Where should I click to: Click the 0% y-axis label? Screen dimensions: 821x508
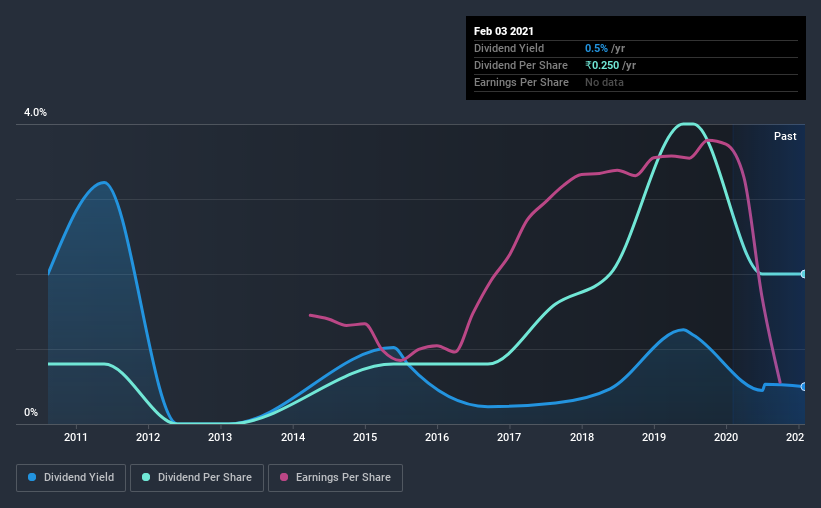(x=31, y=413)
